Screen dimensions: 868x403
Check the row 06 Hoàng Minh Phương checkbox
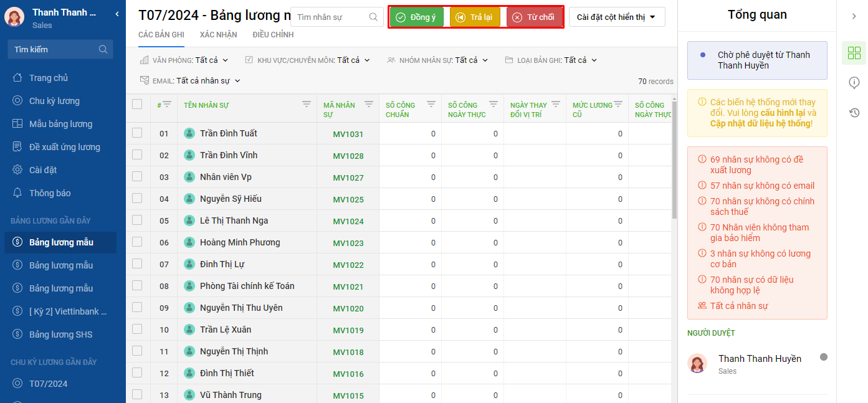coord(137,242)
